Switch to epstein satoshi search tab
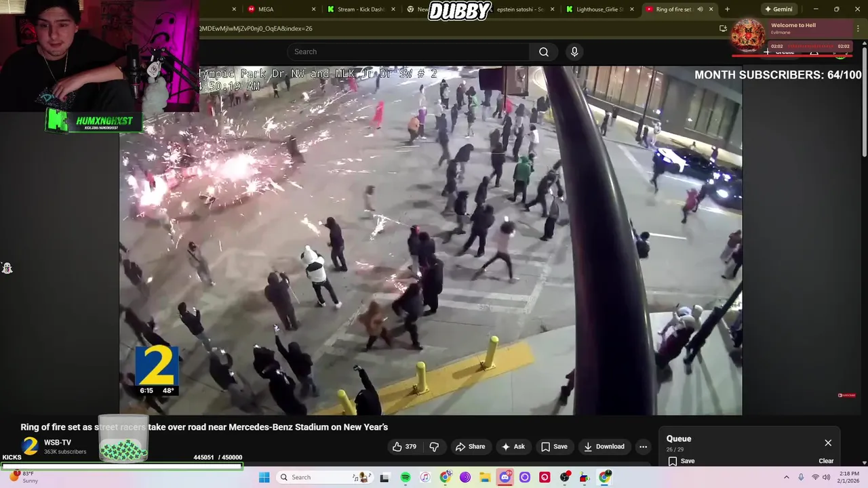Viewport: 868px width, 488px height. [x=522, y=9]
